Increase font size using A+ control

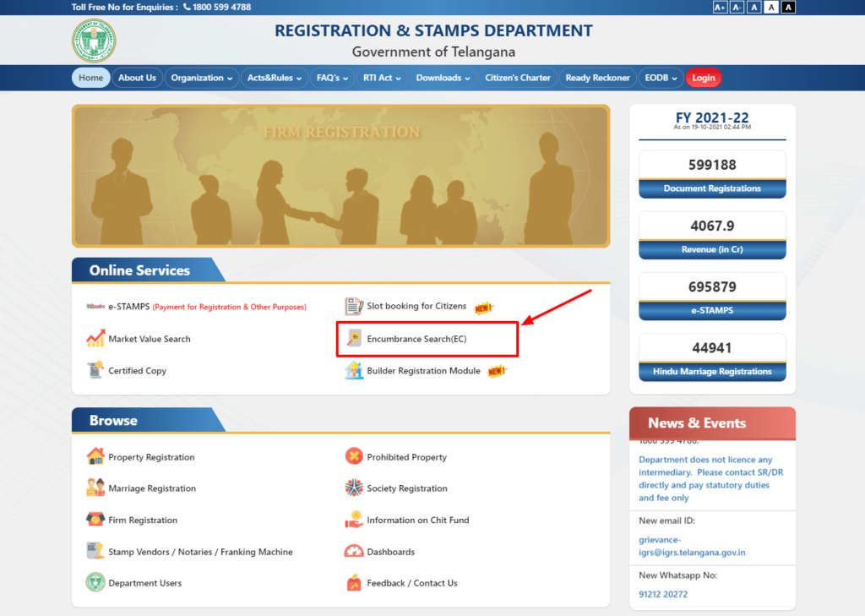click(x=721, y=7)
